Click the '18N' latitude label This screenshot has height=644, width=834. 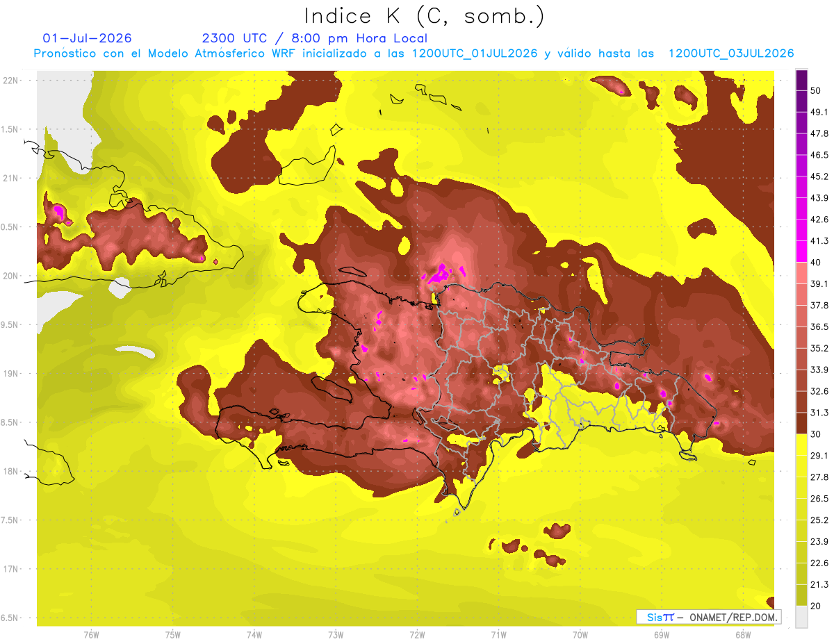[x=12, y=471]
